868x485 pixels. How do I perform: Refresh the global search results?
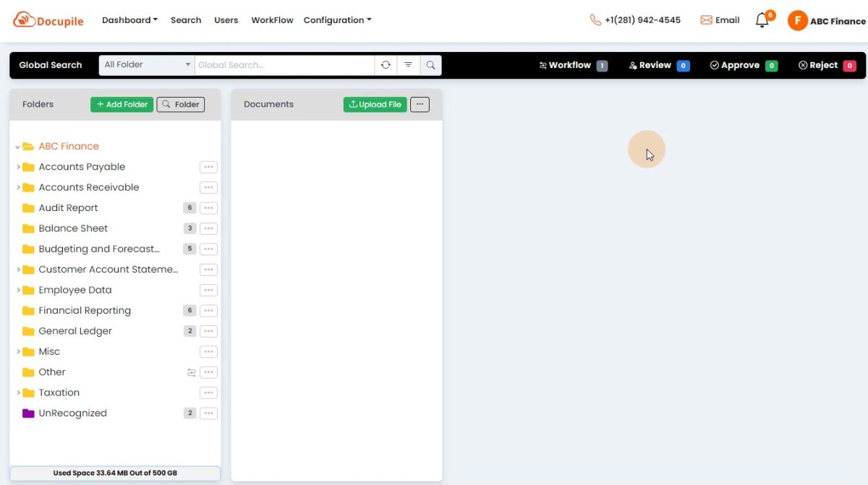click(x=385, y=64)
